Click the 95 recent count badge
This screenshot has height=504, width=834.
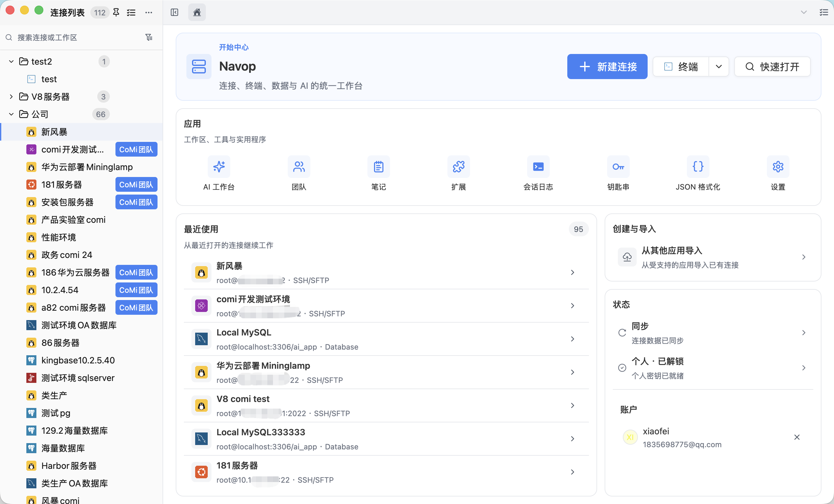point(579,229)
